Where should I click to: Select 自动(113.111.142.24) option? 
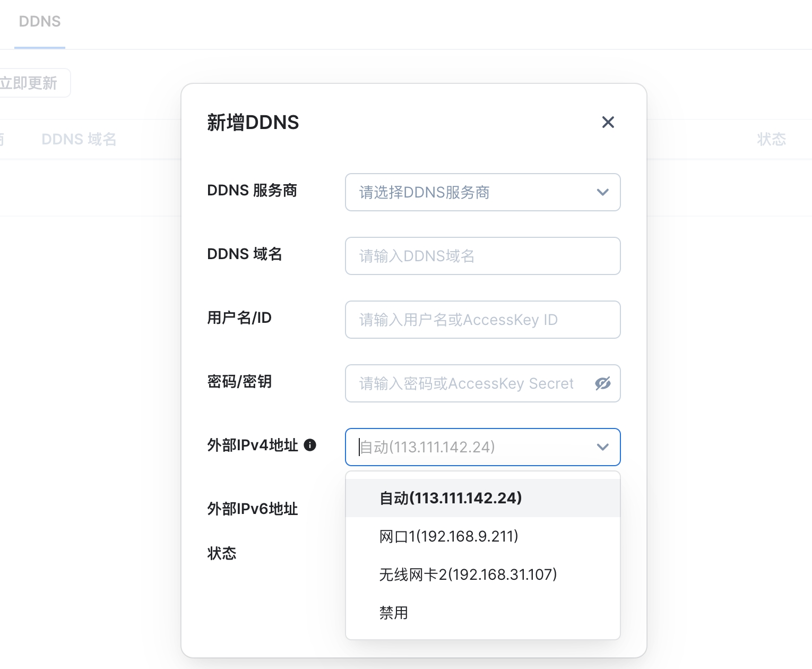pos(483,498)
